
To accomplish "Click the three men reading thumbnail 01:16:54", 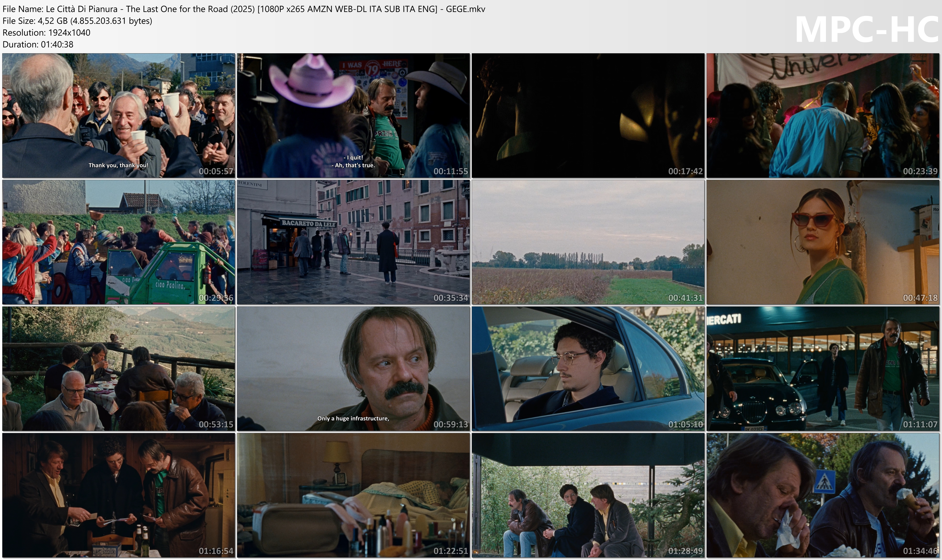I will tap(118, 495).
